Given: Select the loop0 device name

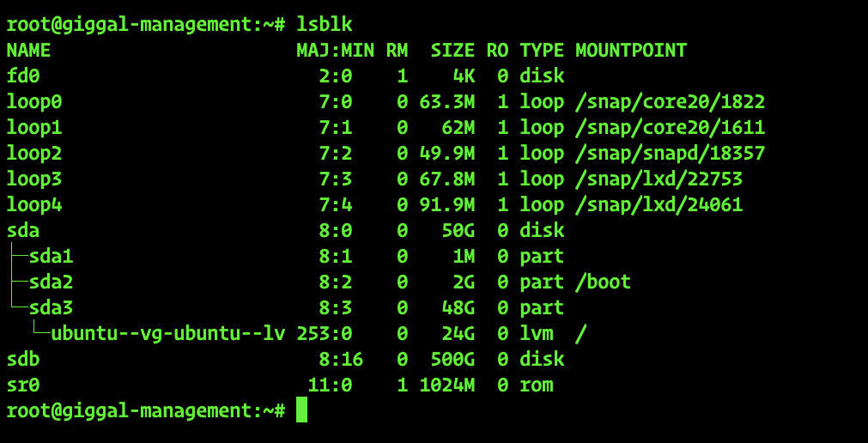Looking at the screenshot, I should (33, 102).
